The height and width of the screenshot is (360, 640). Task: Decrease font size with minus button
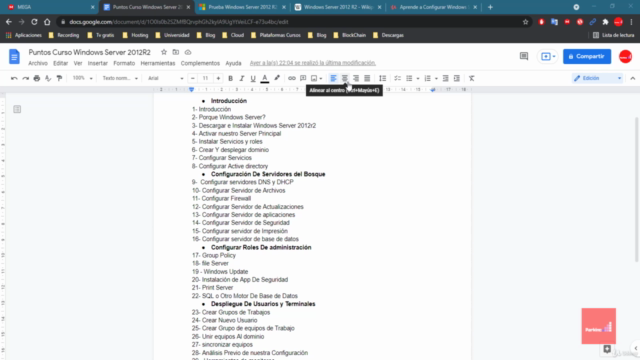193,78
